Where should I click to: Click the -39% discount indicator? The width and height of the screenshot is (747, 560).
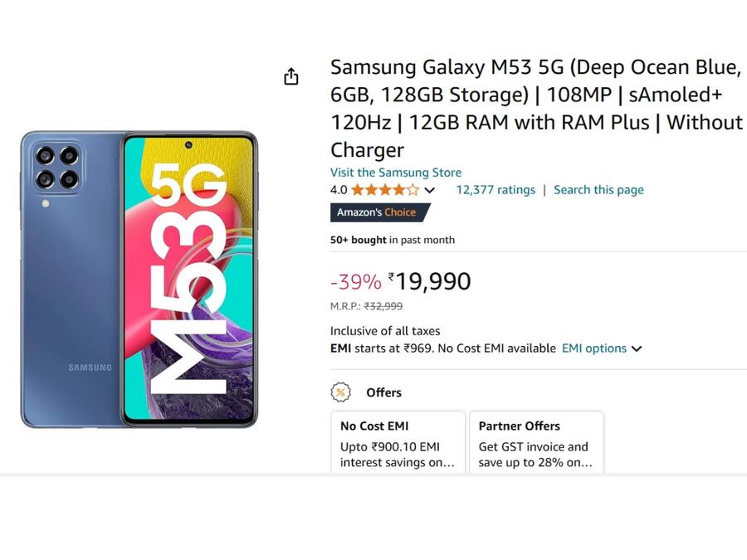[354, 281]
